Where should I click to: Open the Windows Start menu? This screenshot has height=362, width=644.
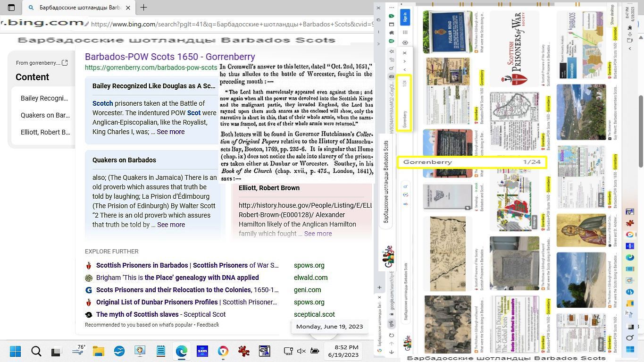click(x=16, y=351)
